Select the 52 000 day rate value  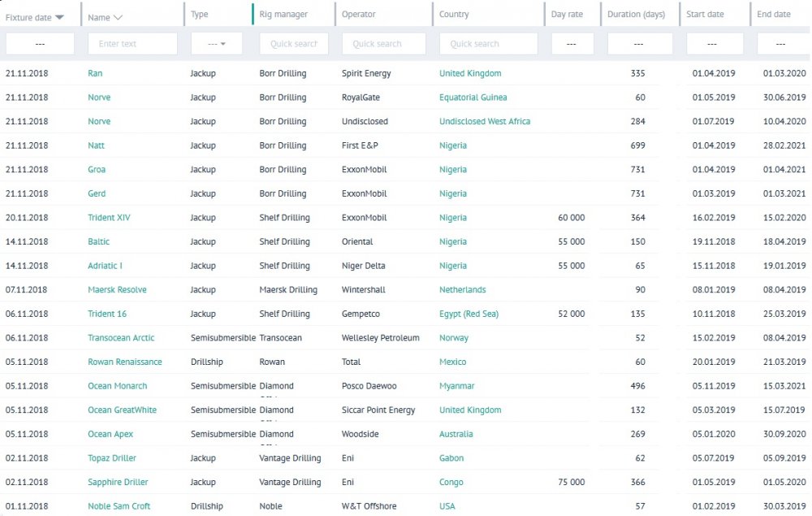pyautogui.click(x=571, y=314)
